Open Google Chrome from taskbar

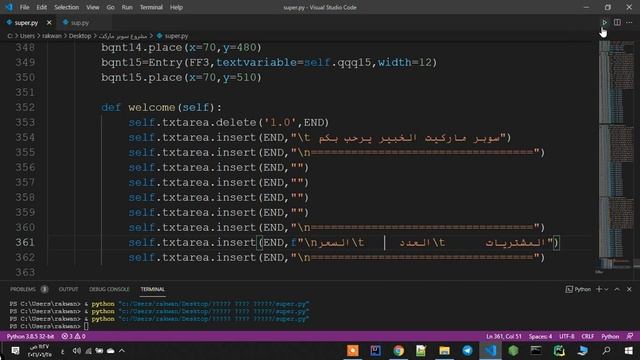click(x=398, y=351)
